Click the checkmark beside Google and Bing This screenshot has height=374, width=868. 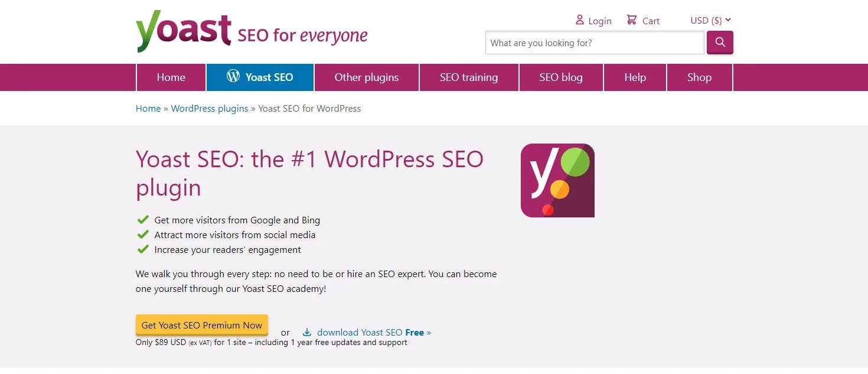[x=142, y=220]
